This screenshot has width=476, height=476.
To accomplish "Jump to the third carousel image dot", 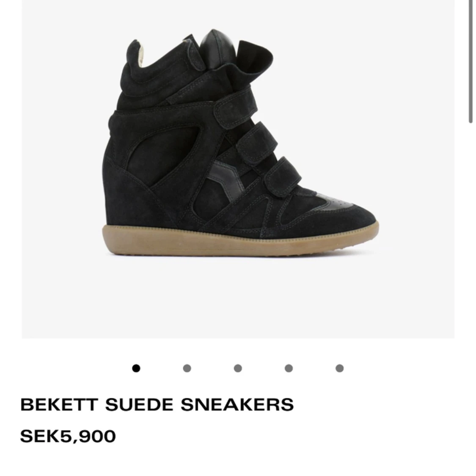I will [x=238, y=368].
